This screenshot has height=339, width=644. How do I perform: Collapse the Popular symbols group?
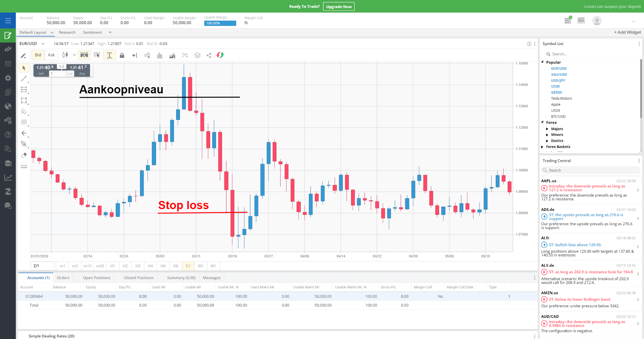[542, 62]
